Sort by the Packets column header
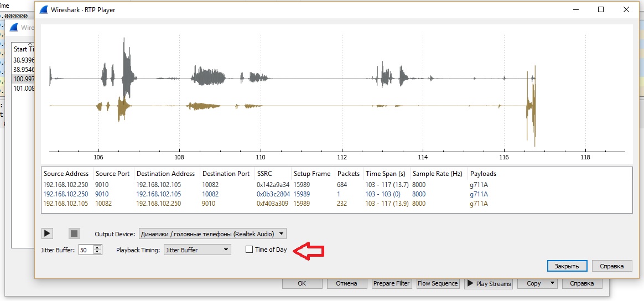 (x=349, y=174)
